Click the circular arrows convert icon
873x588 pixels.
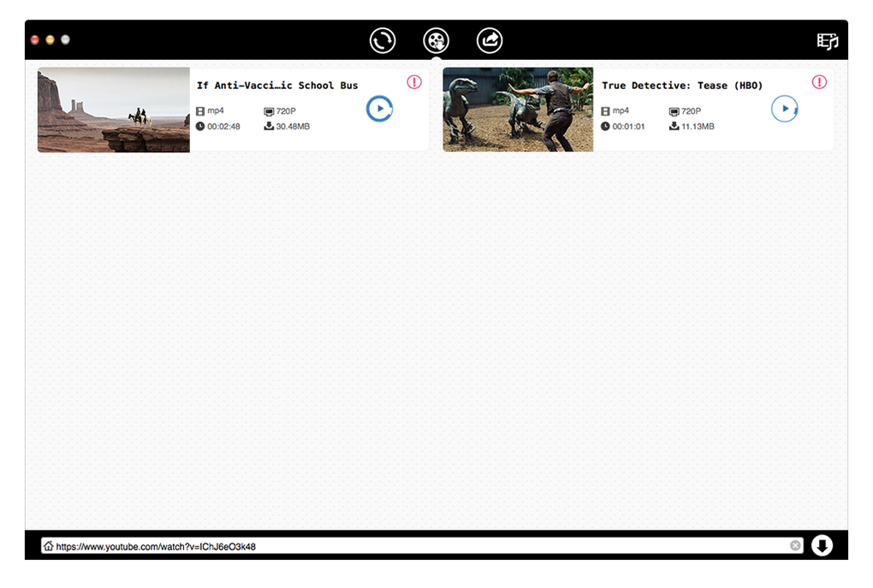(x=383, y=40)
